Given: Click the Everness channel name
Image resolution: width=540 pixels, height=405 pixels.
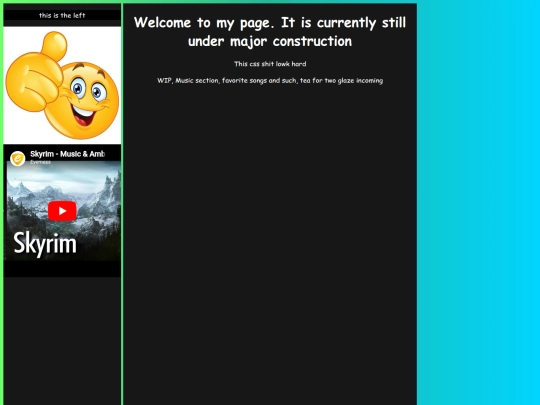Looking at the screenshot, I should point(40,162).
